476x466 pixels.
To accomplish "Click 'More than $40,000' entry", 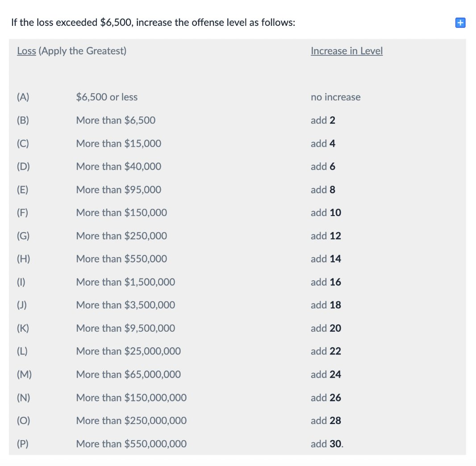I will tap(119, 166).
